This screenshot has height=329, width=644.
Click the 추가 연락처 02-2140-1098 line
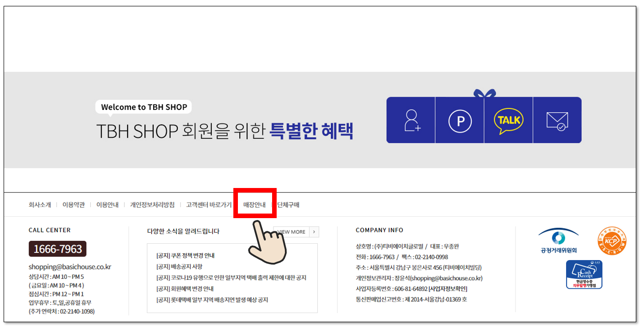click(x=62, y=311)
